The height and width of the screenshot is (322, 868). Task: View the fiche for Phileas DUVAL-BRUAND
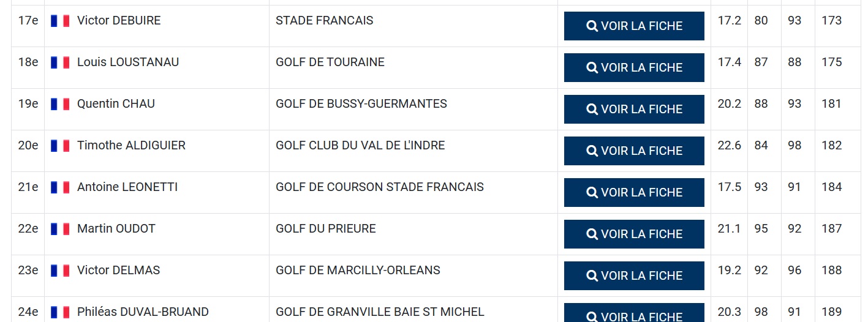click(x=634, y=315)
